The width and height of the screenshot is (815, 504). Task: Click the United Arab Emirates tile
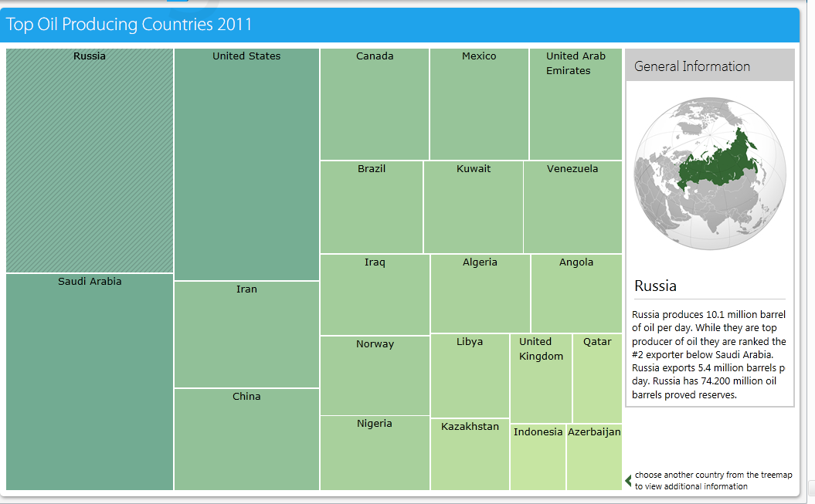[576, 104]
